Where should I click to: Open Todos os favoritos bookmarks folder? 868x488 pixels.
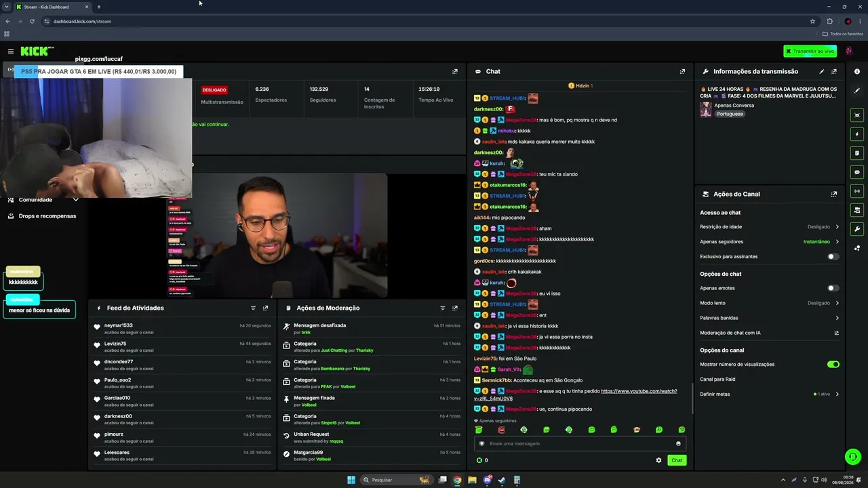click(843, 34)
